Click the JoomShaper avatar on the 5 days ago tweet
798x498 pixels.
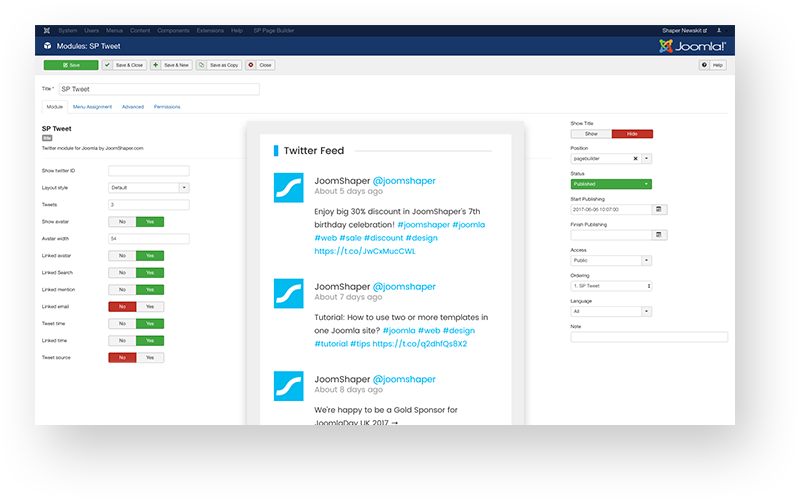289,188
